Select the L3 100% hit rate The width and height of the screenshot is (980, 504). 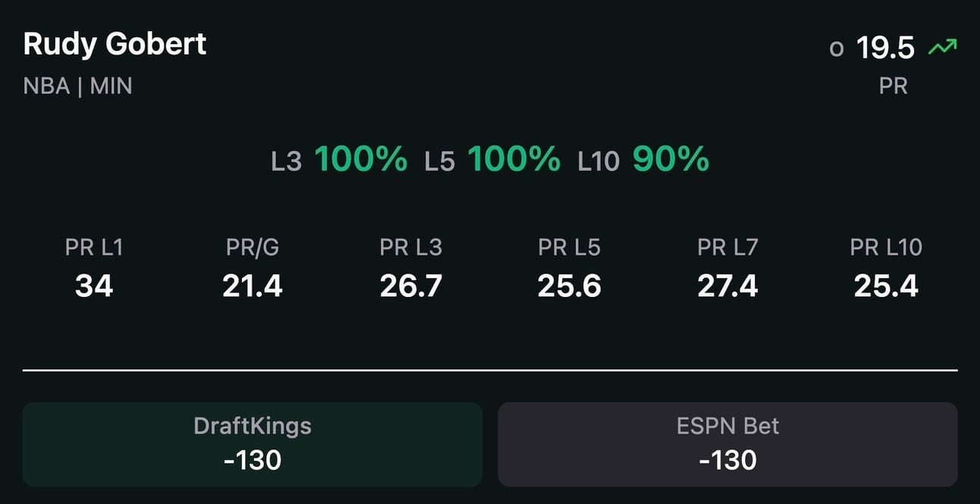pyautogui.click(x=339, y=160)
